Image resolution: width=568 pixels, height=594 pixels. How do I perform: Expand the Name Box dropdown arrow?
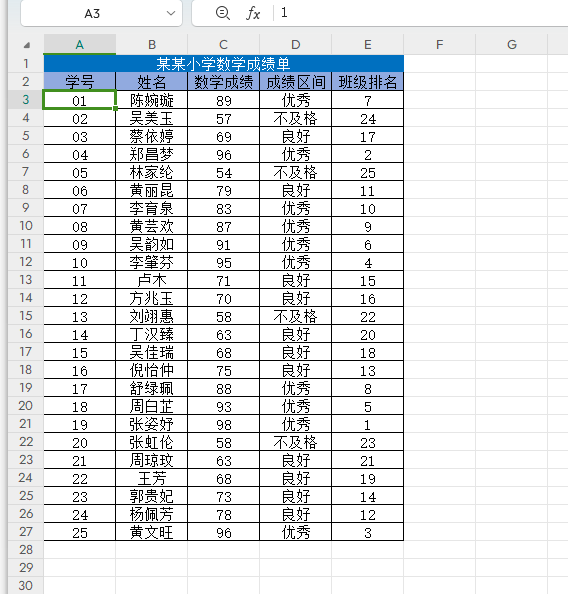(171, 13)
